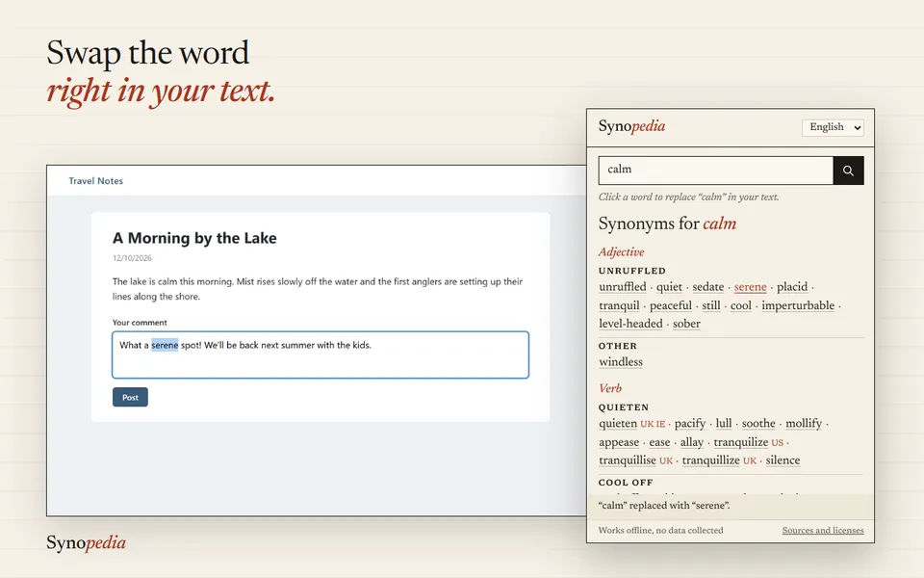Choose synonym quiet
This screenshot has height=578, width=924.
pyautogui.click(x=669, y=287)
